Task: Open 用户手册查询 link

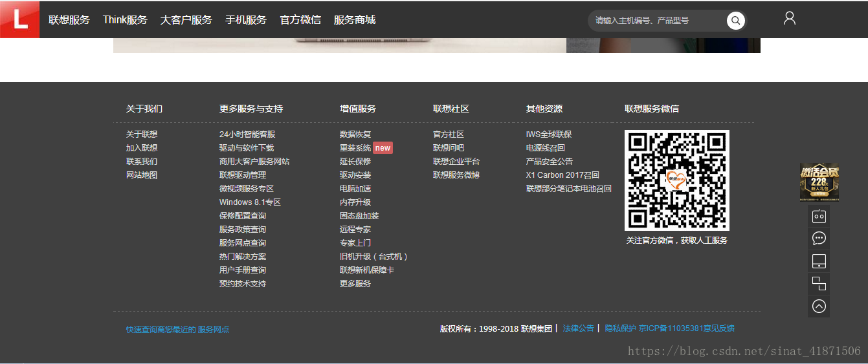Action: [x=243, y=270]
